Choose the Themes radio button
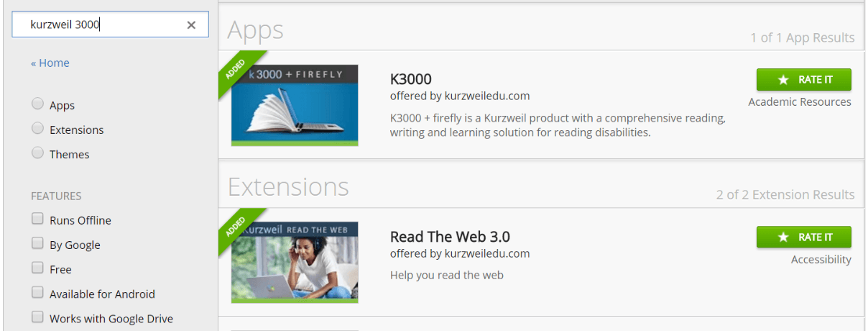Screen dimensions: 868x331 point(37,153)
